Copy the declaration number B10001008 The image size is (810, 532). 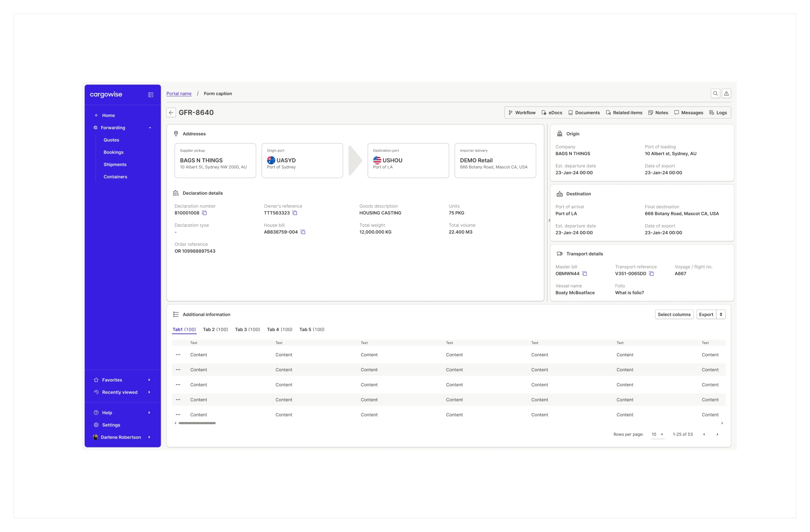pyautogui.click(x=205, y=213)
